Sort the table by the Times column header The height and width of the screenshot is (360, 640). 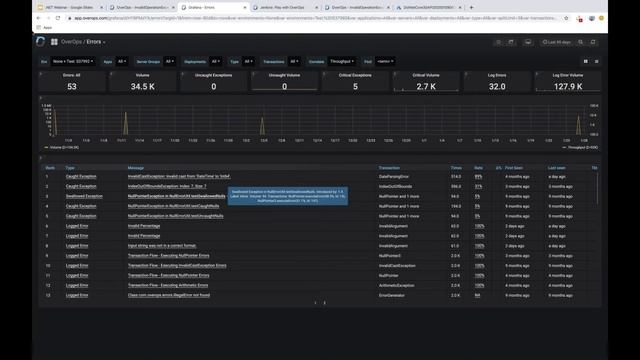456,168
